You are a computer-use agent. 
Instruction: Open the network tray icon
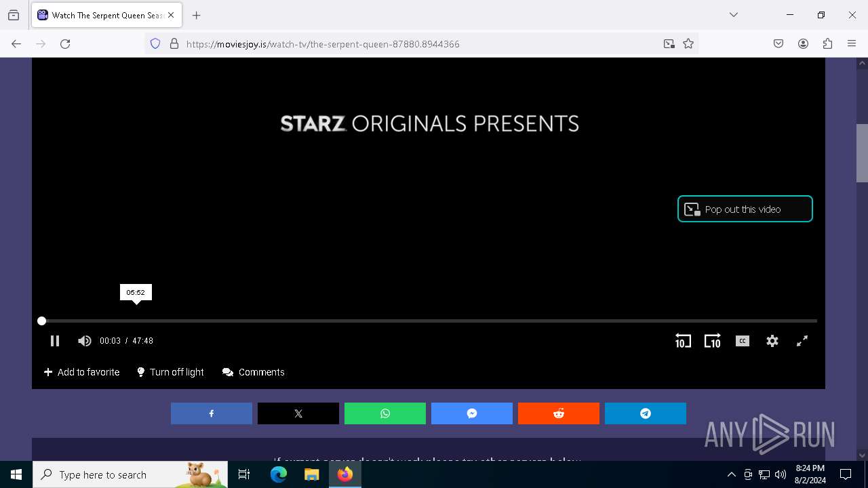(764, 474)
